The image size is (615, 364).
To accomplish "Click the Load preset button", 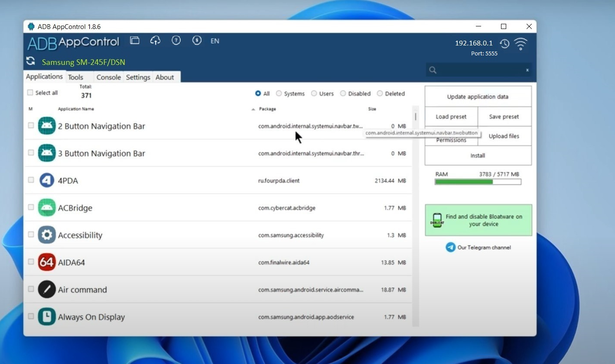I will [451, 117].
